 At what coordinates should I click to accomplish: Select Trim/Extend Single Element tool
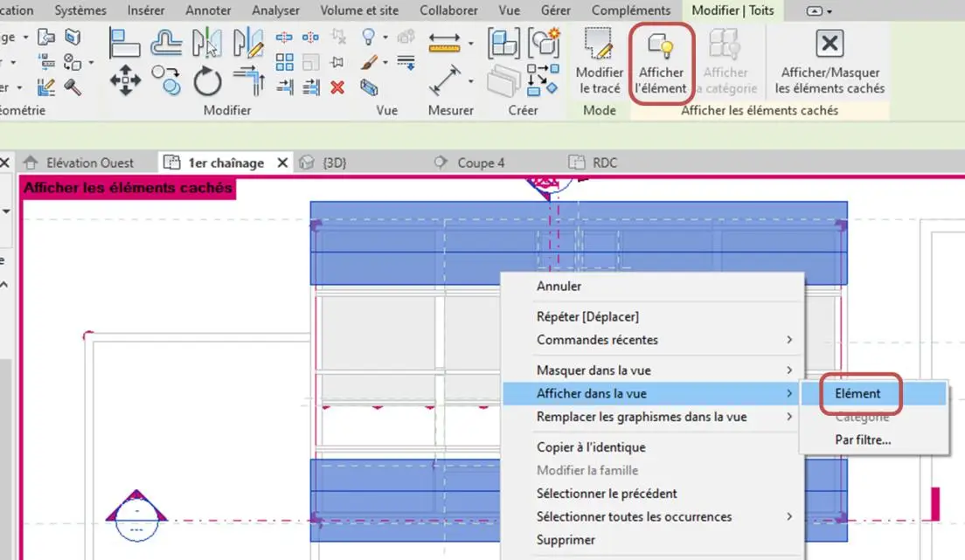coord(284,87)
